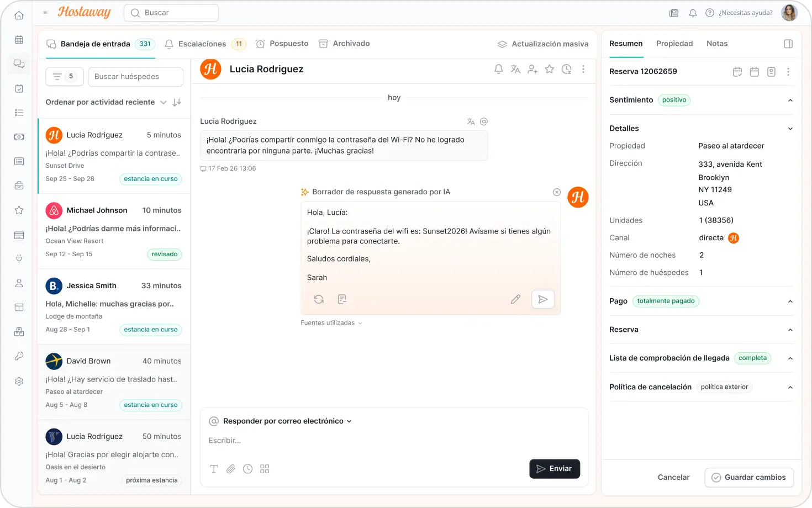This screenshot has width=812, height=508.
Task: Focus the Escribir message field
Action: coord(394,441)
